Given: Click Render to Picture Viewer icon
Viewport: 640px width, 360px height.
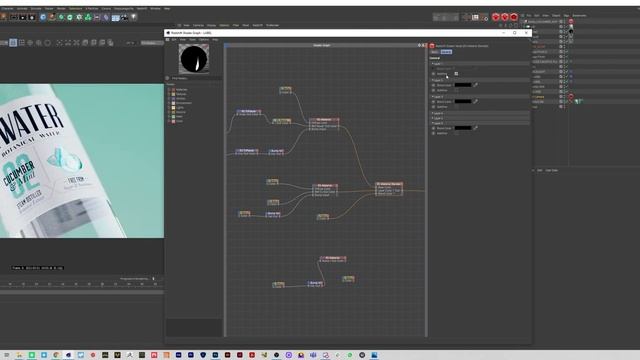Looking at the screenshot, I should point(22,17).
